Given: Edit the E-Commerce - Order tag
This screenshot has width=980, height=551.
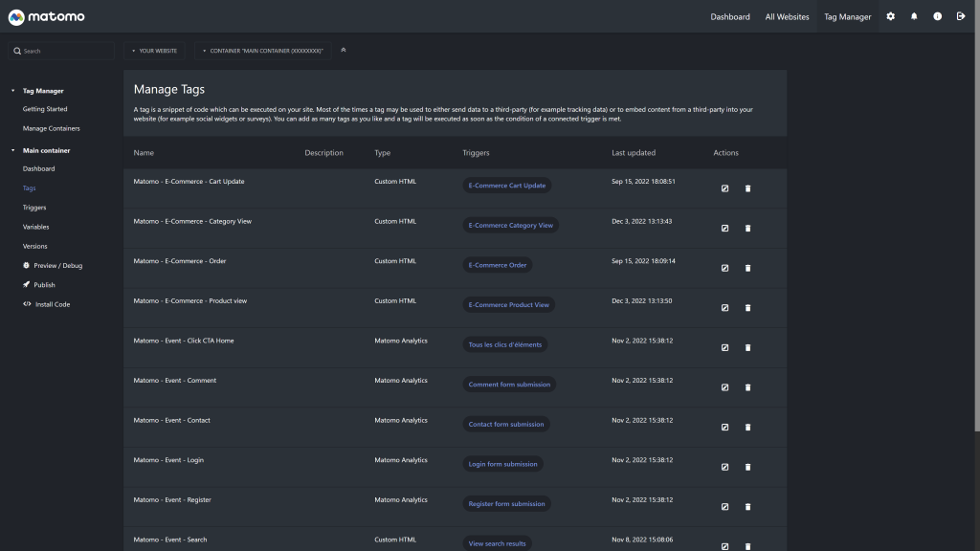Looking at the screenshot, I should pyautogui.click(x=725, y=268).
